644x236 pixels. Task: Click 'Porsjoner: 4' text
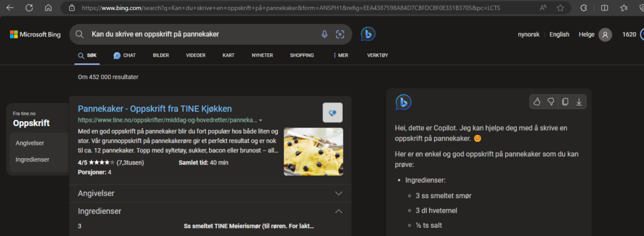pos(94,172)
